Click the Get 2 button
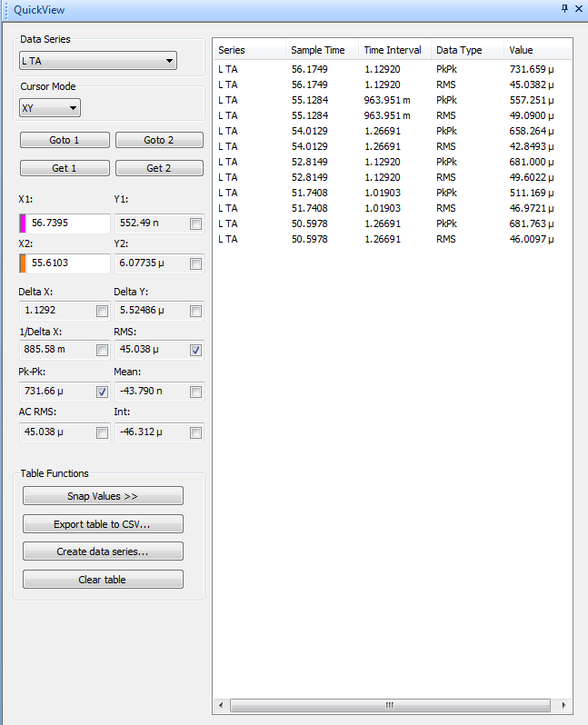The width and height of the screenshot is (588, 725). [159, 168]
